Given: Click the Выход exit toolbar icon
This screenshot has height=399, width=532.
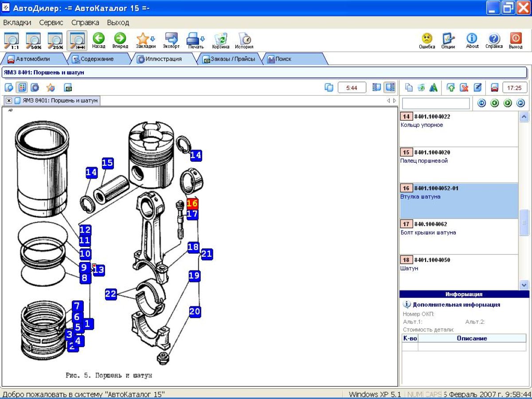Looking at the screenshot, I should 516,41.
